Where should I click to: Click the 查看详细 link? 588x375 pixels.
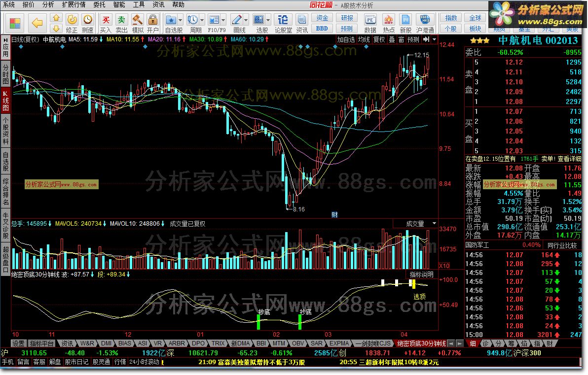(x=569, y=159)
